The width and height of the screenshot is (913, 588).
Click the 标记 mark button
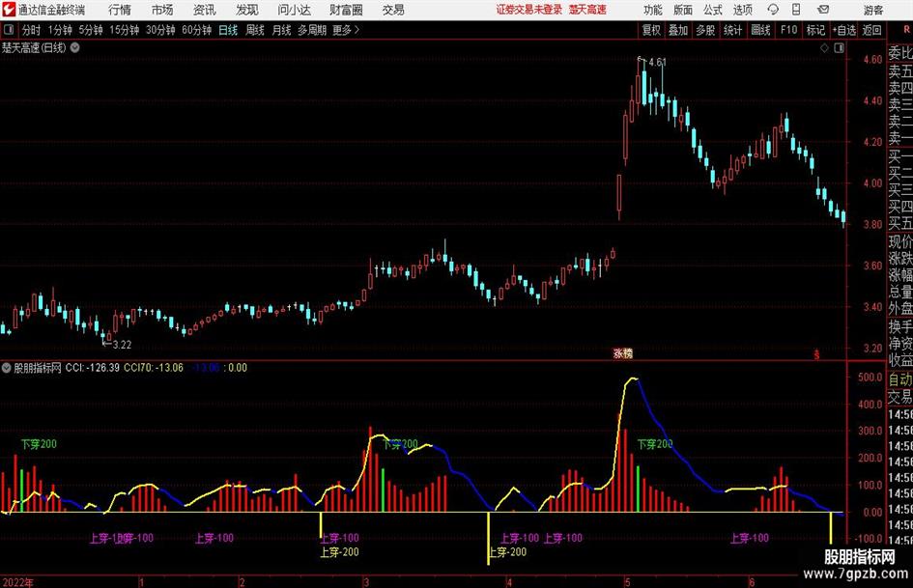click(x=815, y=30)
